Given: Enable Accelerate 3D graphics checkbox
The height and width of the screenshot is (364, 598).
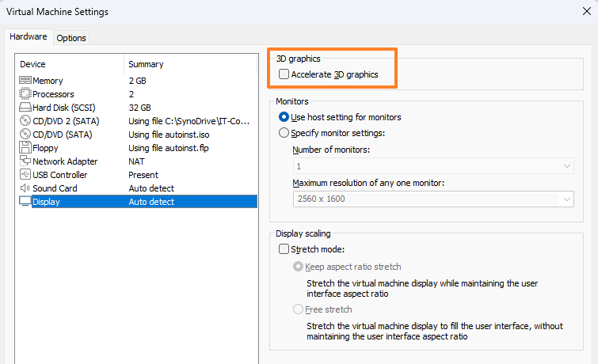Looking at the screenshot, I should [284, 74].
